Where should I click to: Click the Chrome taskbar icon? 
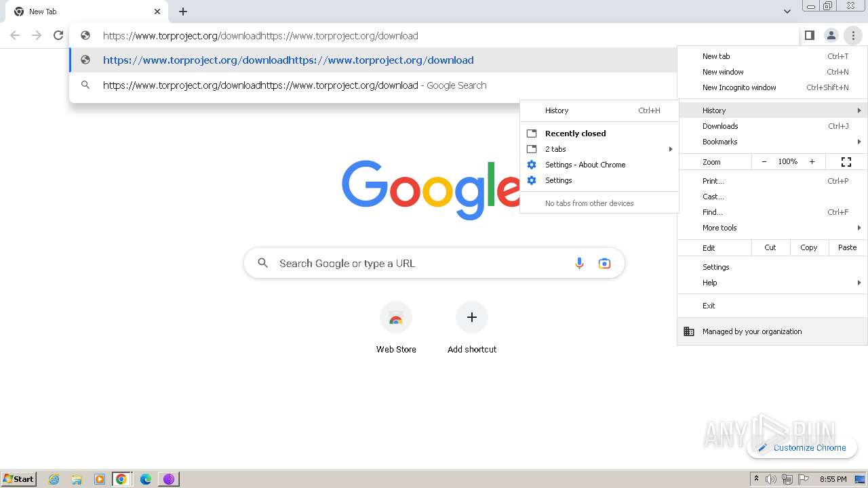[121, 479]
